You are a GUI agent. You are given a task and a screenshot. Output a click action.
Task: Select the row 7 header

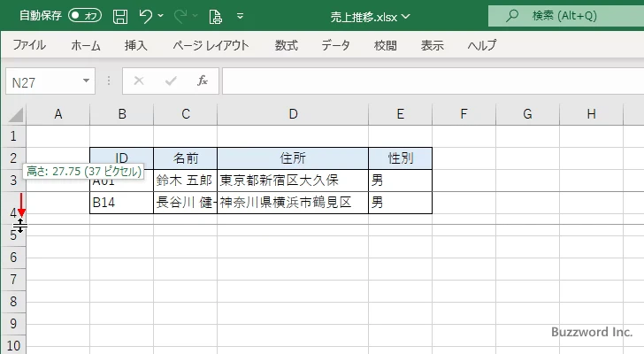pos(12,280)
